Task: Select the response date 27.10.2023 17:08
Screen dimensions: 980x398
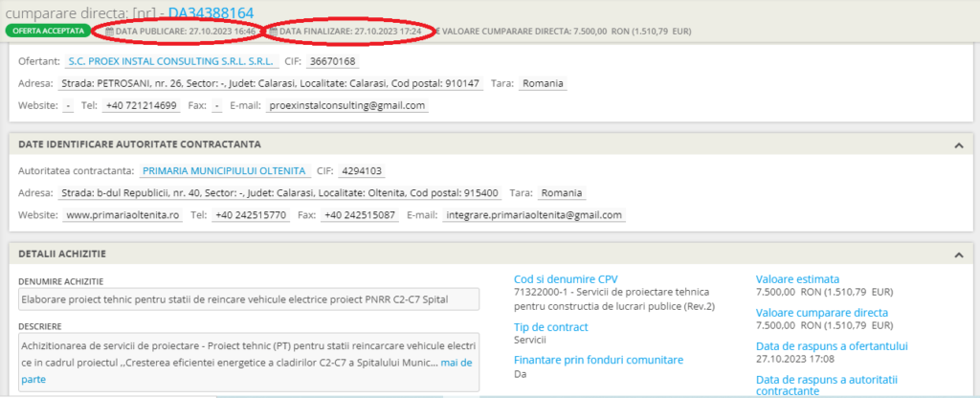Action: point(795,359)
